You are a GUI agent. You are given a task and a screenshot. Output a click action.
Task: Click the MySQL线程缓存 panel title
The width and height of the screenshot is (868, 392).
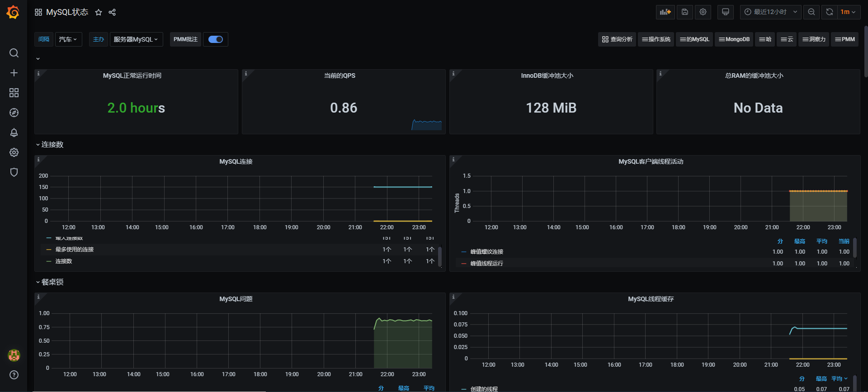[x=651, y=299]
